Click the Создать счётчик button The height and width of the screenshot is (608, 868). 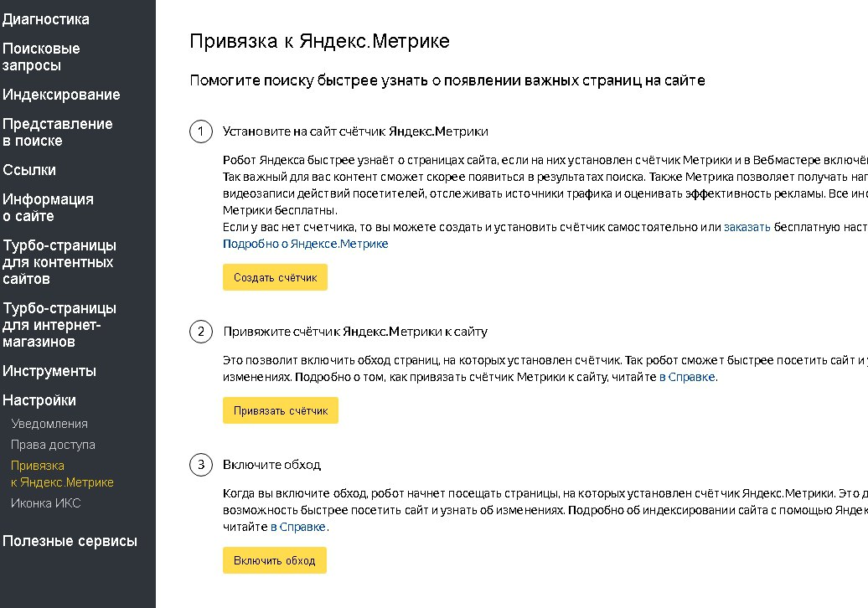[x=275, y=277]
